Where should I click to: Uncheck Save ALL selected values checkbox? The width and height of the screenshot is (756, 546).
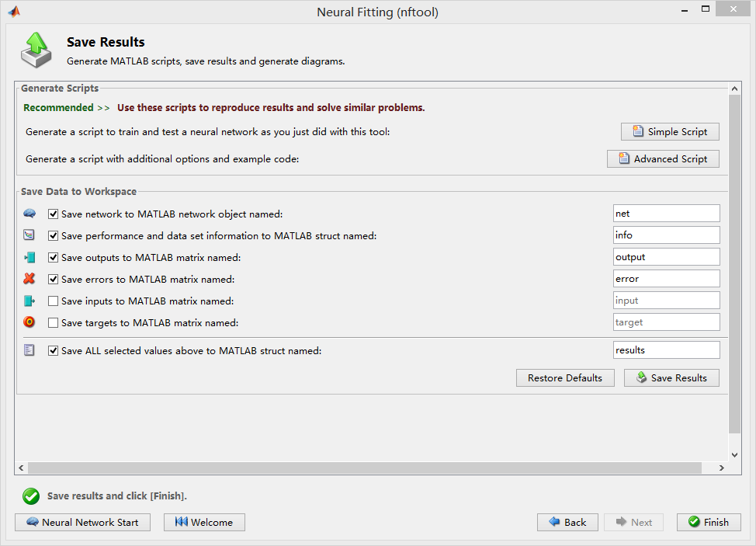click(x=54, y=350)
